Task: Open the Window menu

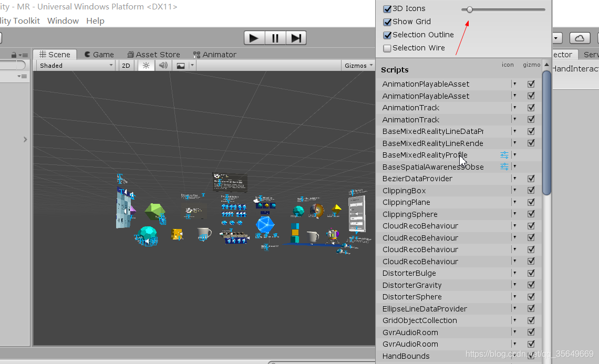Action: coord(63,21)
